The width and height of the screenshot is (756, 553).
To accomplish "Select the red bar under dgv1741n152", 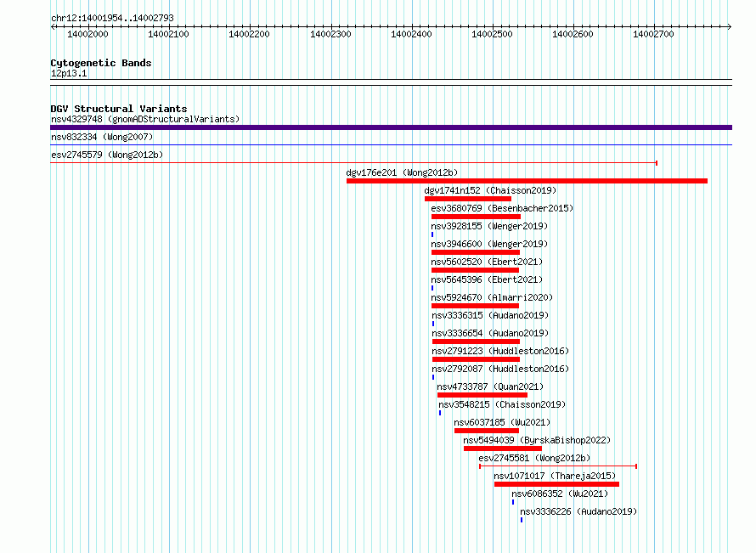I will coord(468,199).
